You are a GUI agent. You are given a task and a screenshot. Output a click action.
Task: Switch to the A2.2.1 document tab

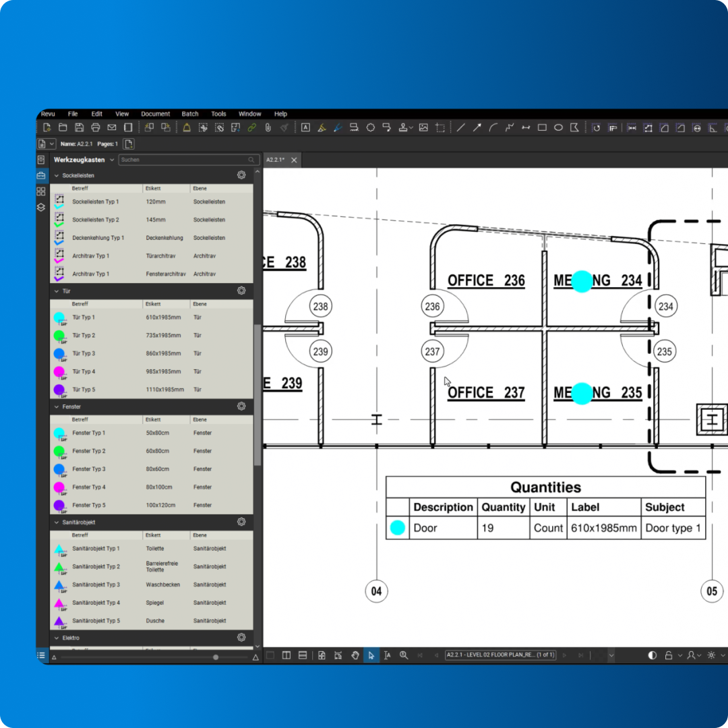(x=275, y=160)
